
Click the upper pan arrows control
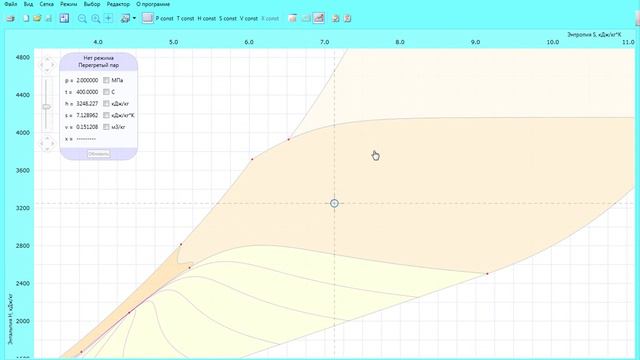click(x=47, y=64)
